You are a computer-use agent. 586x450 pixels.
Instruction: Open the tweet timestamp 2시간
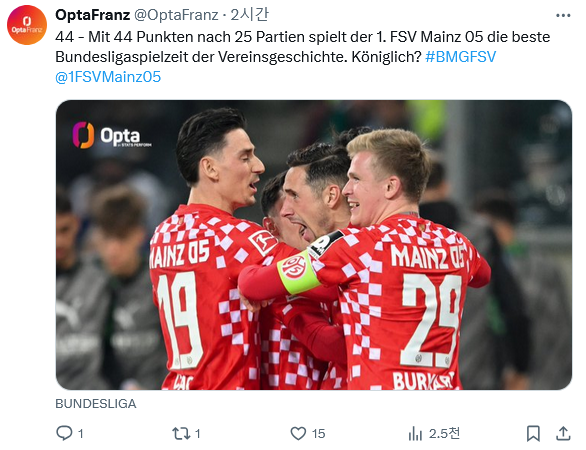pyautogui.click(x=249, y=15)
